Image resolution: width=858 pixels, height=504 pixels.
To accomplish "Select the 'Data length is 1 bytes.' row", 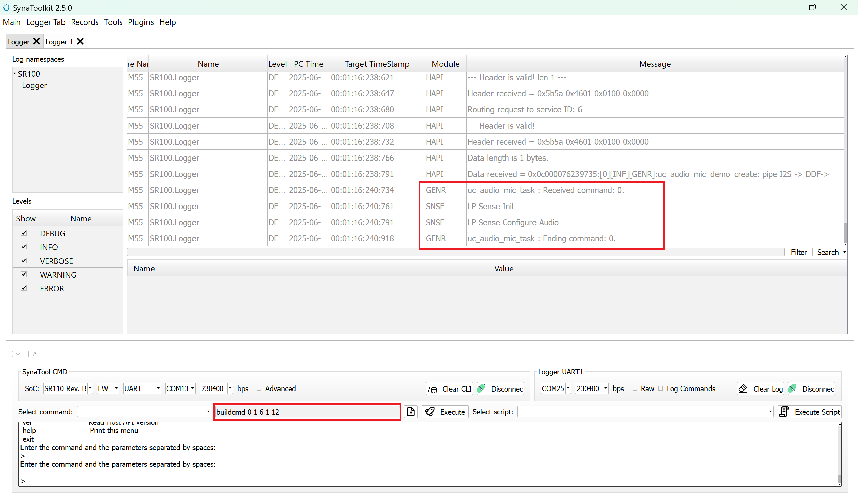I will pyautogui.click(x=485, y=158).
